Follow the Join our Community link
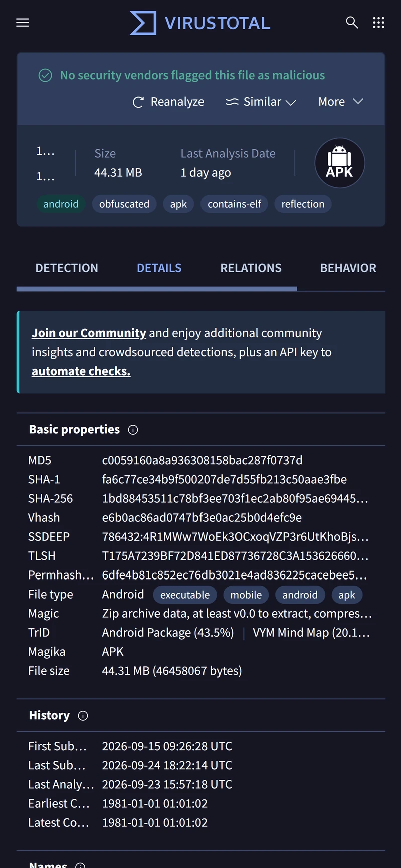 pyautogui.click(x=89, y=333)
